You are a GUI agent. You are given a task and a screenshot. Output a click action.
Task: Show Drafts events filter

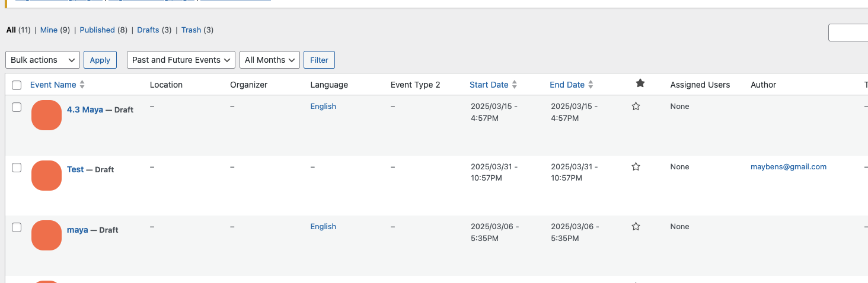[x=148, y=30]
